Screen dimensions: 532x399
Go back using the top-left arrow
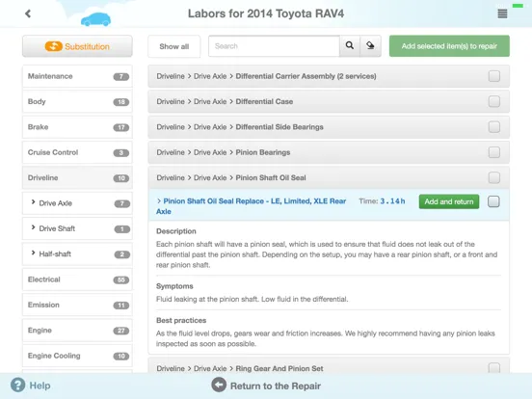pos(28,13)
